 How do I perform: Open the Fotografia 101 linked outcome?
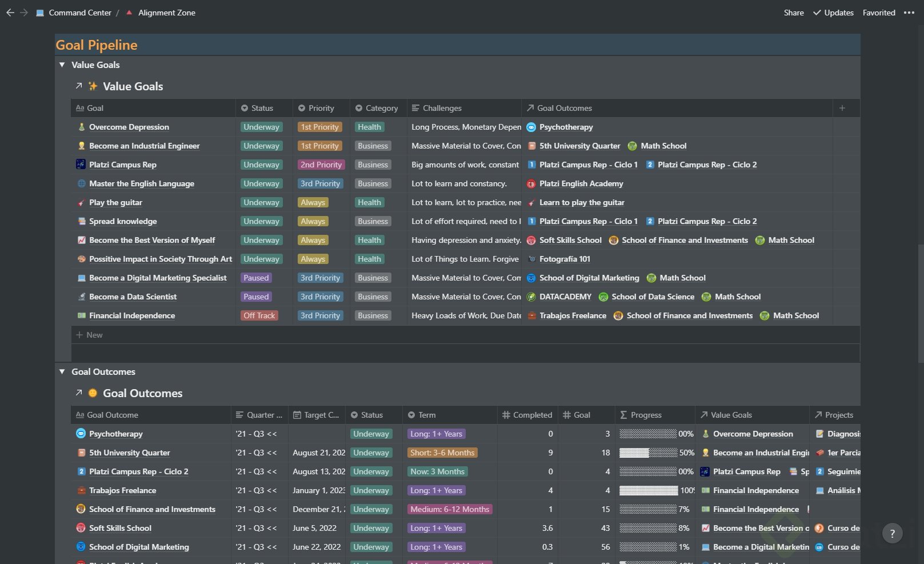coord(565,259)
